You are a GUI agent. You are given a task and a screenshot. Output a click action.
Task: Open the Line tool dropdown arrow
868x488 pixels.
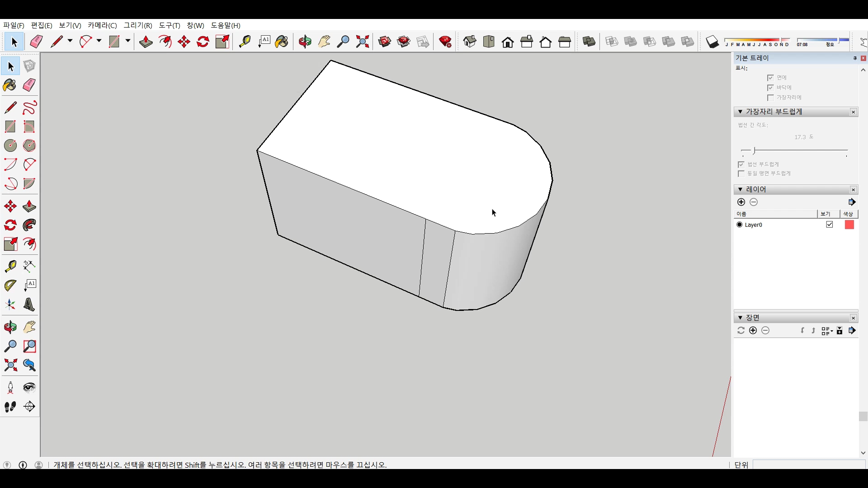[x=70, y=41]
